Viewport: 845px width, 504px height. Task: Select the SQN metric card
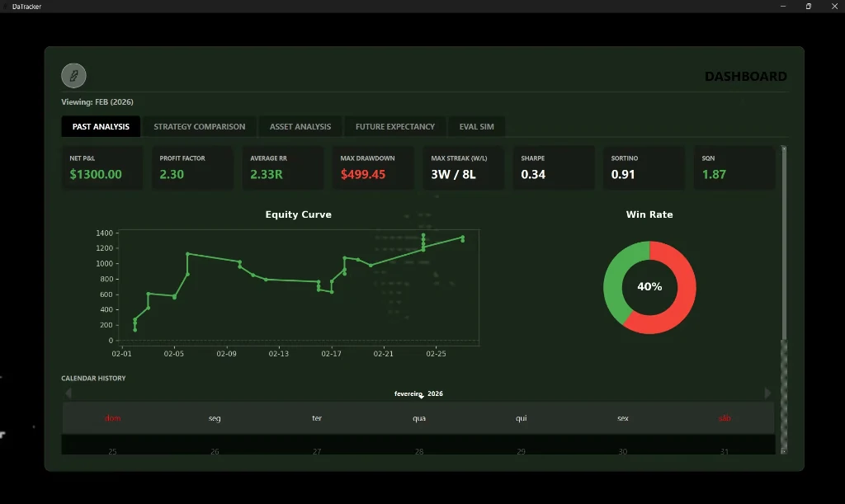click(734, 167)
